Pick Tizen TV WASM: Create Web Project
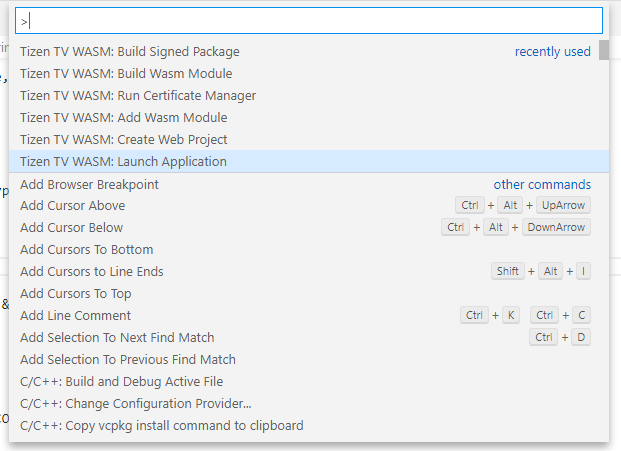621x451 pixels. 309,139
